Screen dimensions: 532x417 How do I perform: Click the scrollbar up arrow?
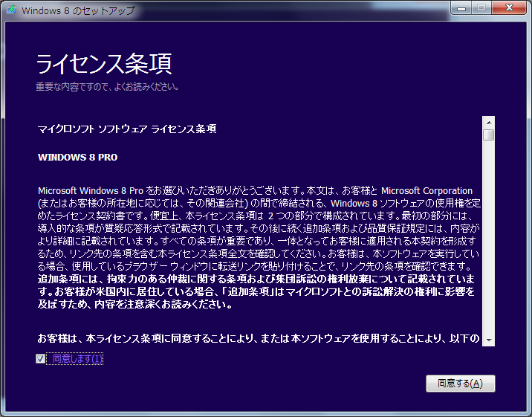(x=489, y=123)
